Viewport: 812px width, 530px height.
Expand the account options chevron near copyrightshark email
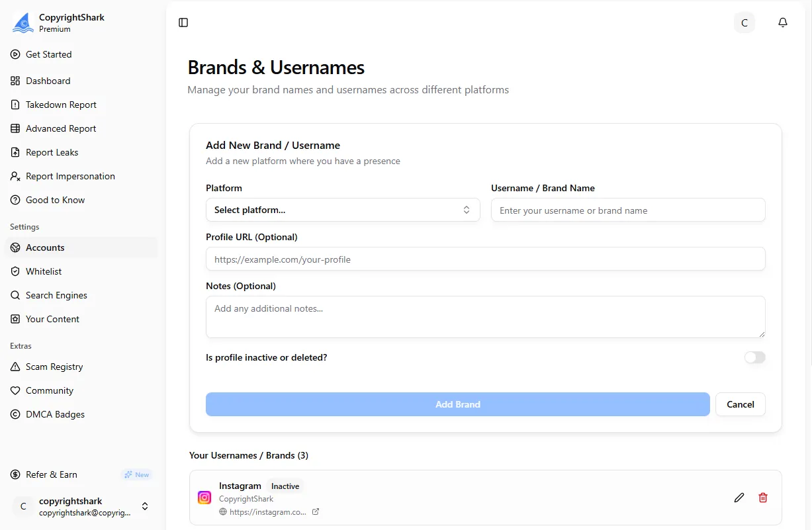144,506
